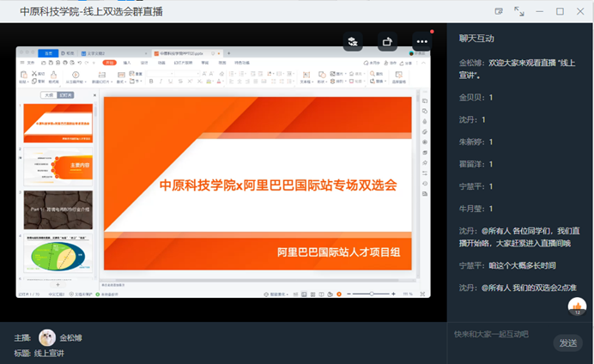Click the Paste clipboard icon in WPS ribbon
The image size is (594, 364).
tap(23, 74)
